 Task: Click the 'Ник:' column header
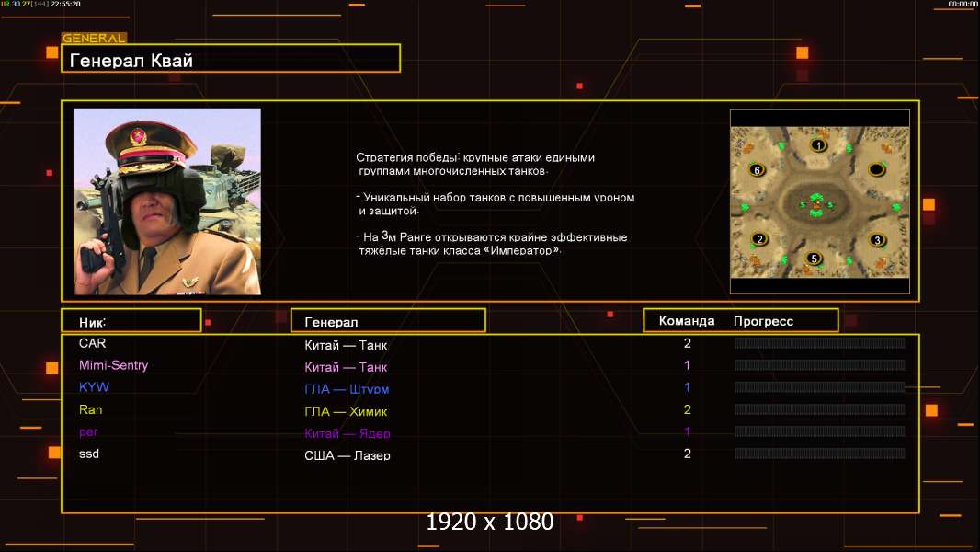(x=131, y=320)
